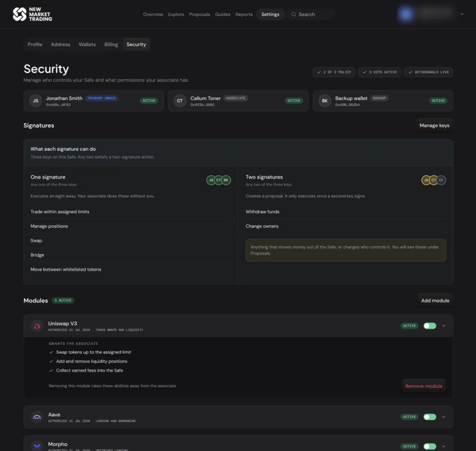The width and height of the screenshot is (476, 451).
Task: Click Active badge on Aave row
Action: tap(409, 417)
